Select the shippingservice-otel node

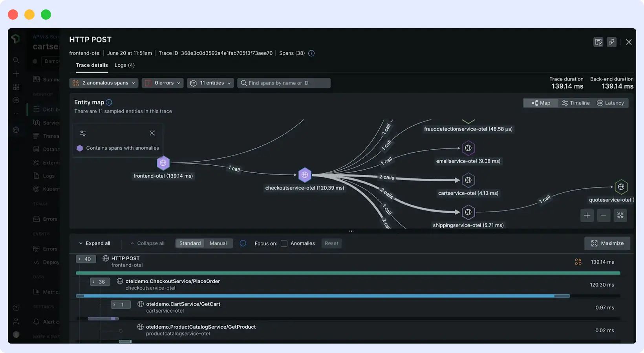coord(468,212)
